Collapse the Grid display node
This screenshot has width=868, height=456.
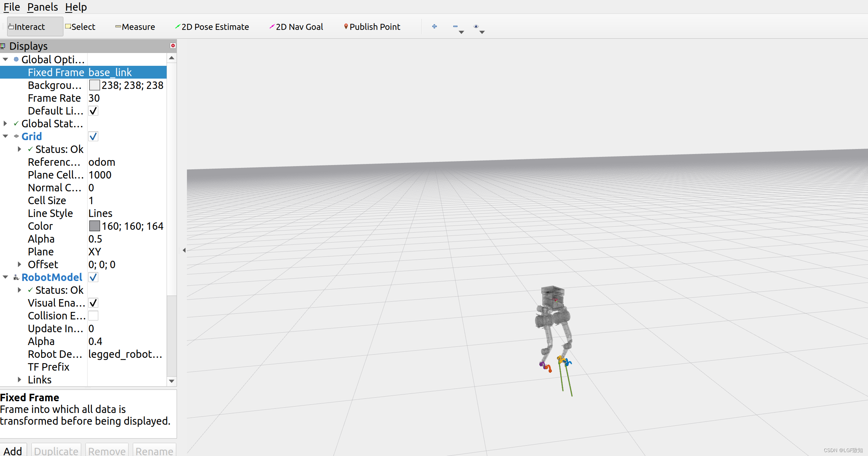click(5, 136)
